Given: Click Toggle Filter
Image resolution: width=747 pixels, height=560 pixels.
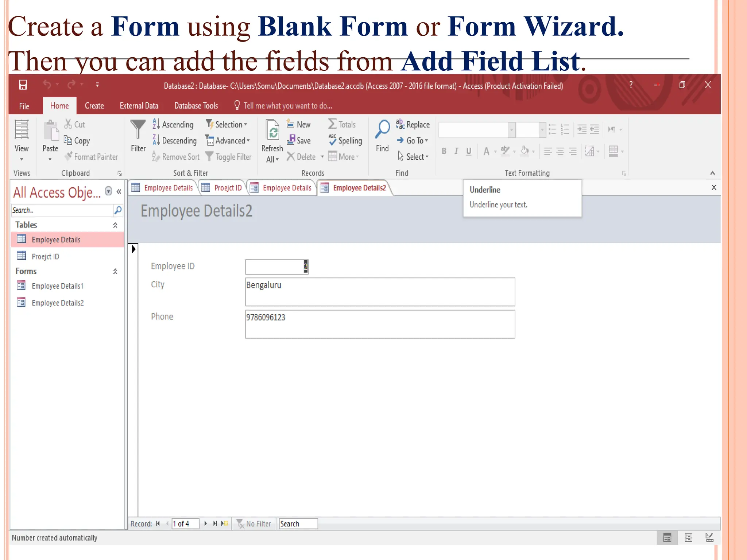Looking at the screenshot, I should (229, 157).
